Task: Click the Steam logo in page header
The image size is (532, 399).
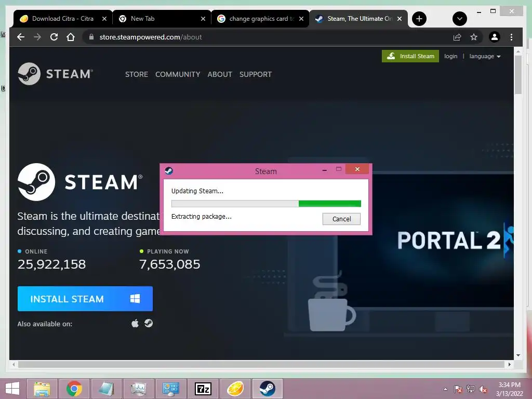Action: [x=55, y=74]
